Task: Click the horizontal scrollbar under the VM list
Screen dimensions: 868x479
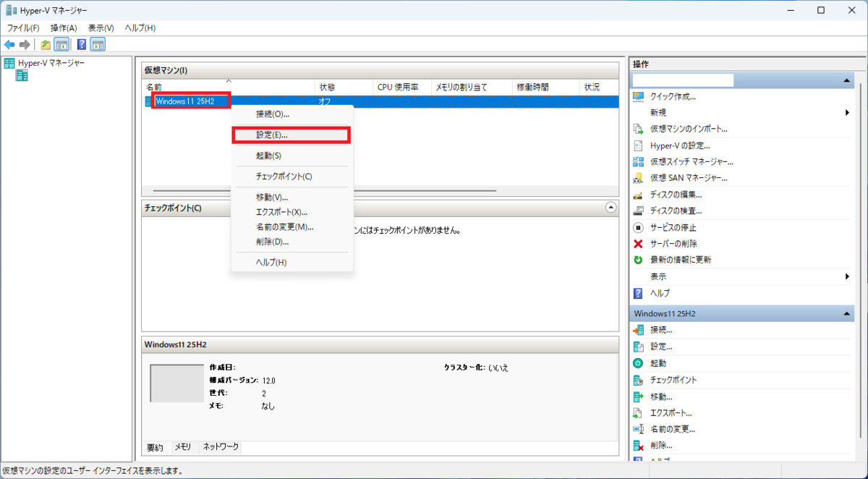Action: point(380,190)
